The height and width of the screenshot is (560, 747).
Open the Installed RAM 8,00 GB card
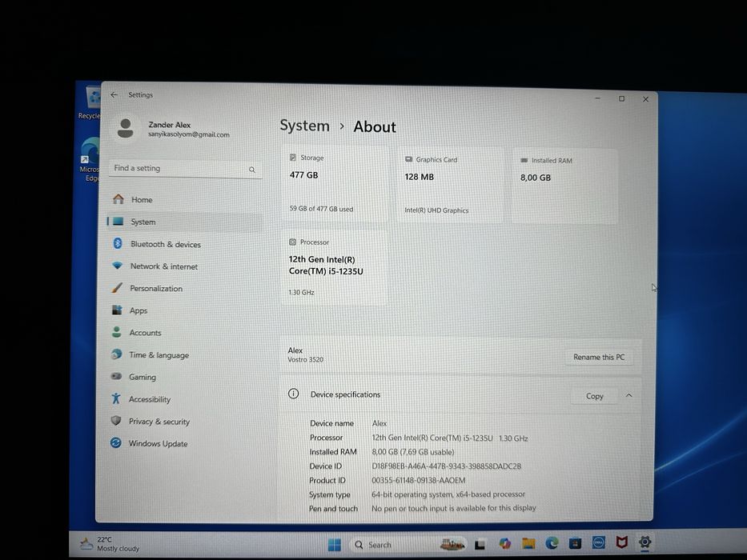click(564, 186)
